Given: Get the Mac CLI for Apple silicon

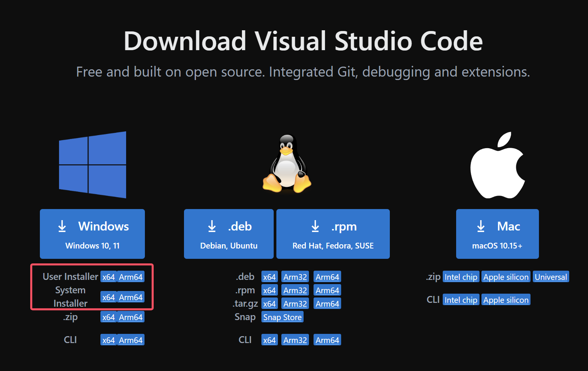Looking at the screenshot, I should [x=506, y=300].
